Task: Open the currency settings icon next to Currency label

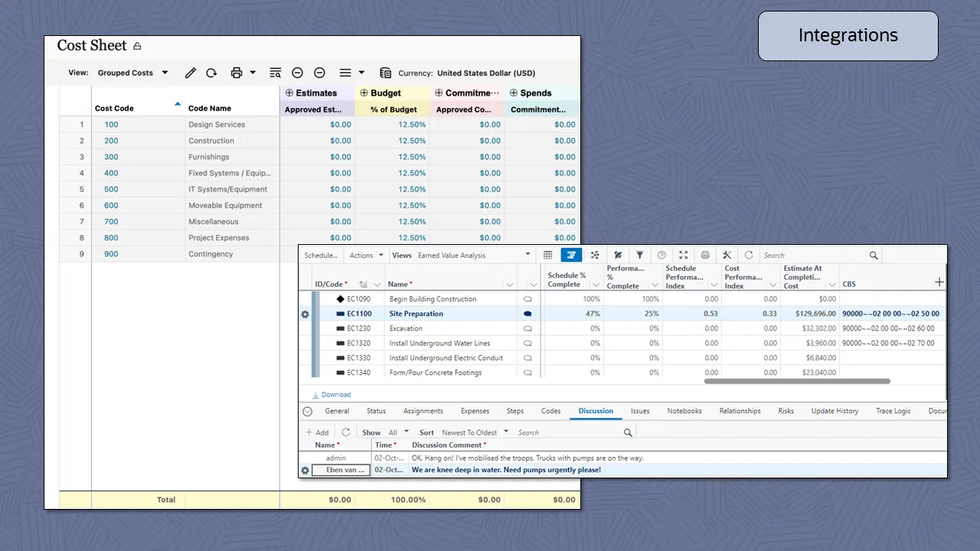Action: click(x=384, y=73)
